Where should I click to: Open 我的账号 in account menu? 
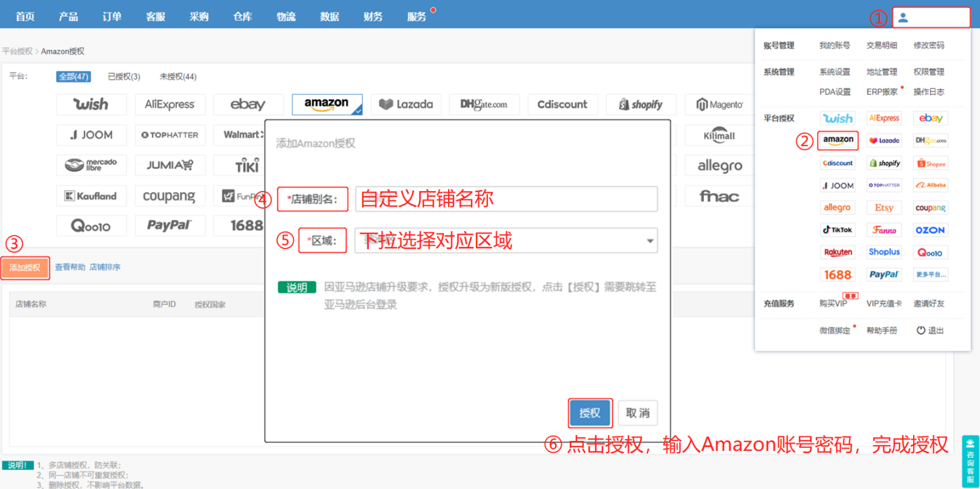[835, 45]
